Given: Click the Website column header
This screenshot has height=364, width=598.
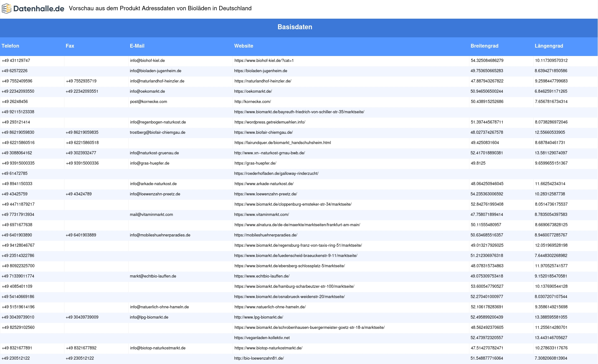Looking at the screenshot, I should tap(244, 46).
